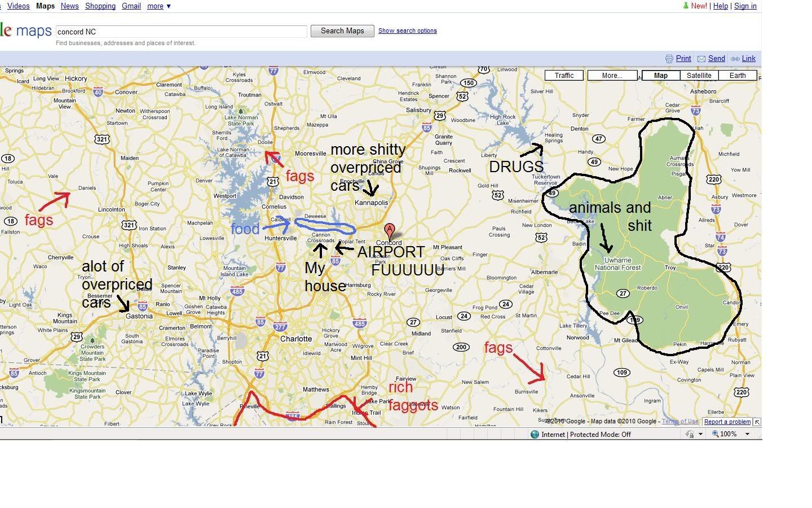Screen dimensions: 812x508
Task: Click the search field containing concord NC
Action: [181, 32]
